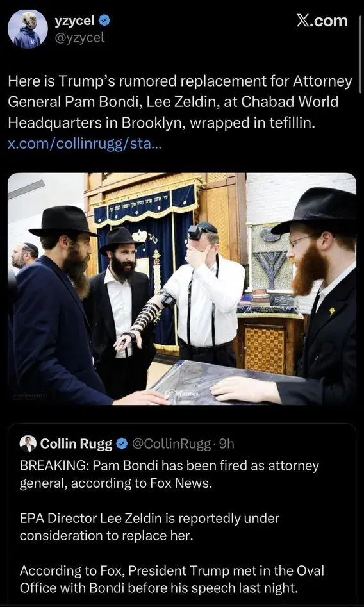Open the tefillin photo in the tweet
Image resolution: width=364 pixels, height=607 pixels.
[182, 289]
